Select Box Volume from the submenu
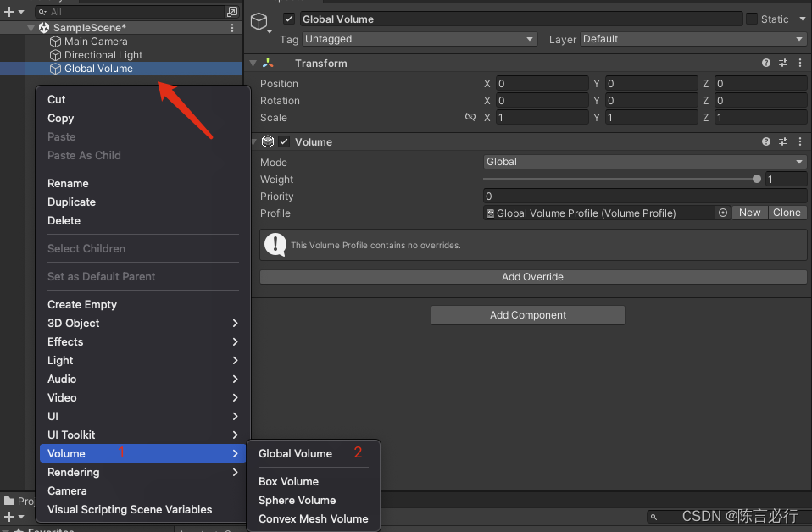The image size is (812, 532). pos(288,481)
